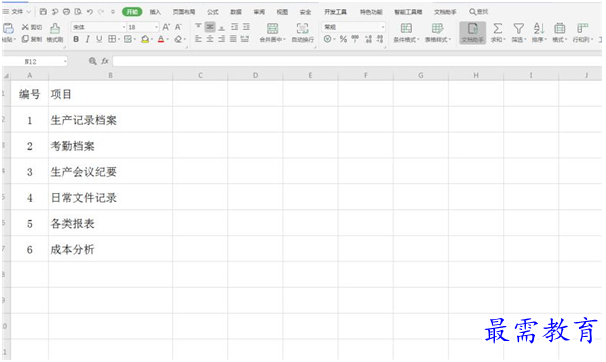Image resolution: width=606 pixels, height=362 pixels.
Task: Click the Undo arrow icon
Action: click(x=90, y=12)
